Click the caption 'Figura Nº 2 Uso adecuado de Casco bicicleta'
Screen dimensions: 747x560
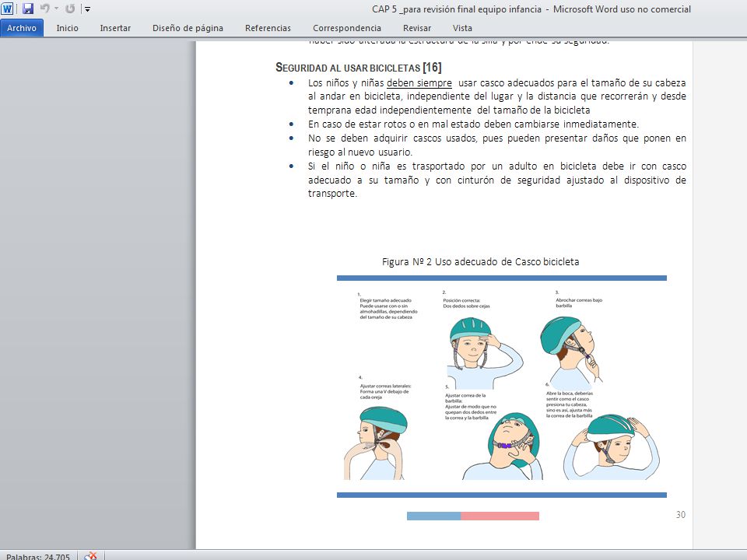[480, 262]
